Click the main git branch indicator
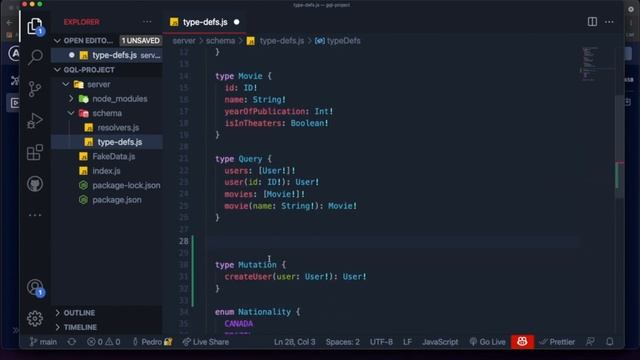 [x=43, y=342]
